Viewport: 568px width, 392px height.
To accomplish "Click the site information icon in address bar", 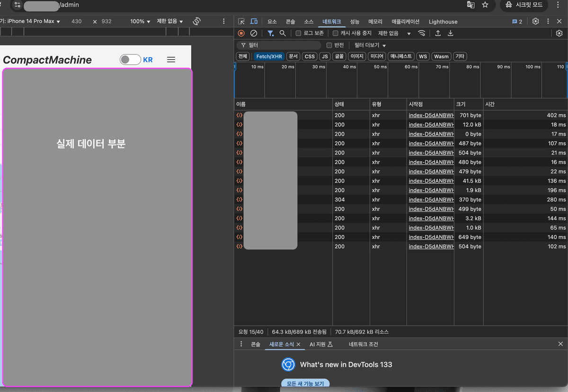I will tap(18, 5).
